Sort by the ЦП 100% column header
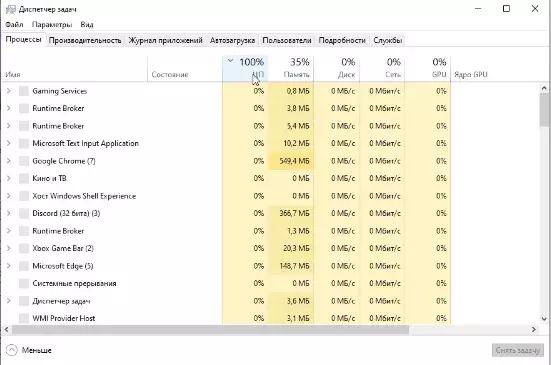Screen dimensions: 551x365 (x=245, y=69)
